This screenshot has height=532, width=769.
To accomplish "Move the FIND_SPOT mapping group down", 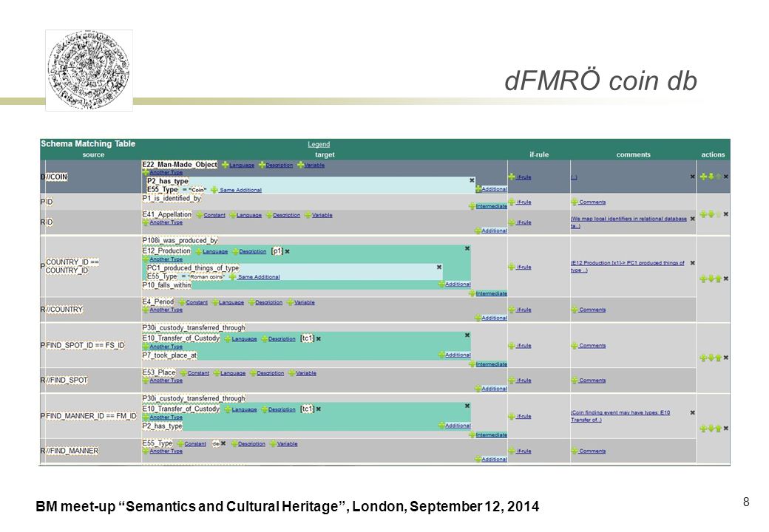I will tap(711, 358).
